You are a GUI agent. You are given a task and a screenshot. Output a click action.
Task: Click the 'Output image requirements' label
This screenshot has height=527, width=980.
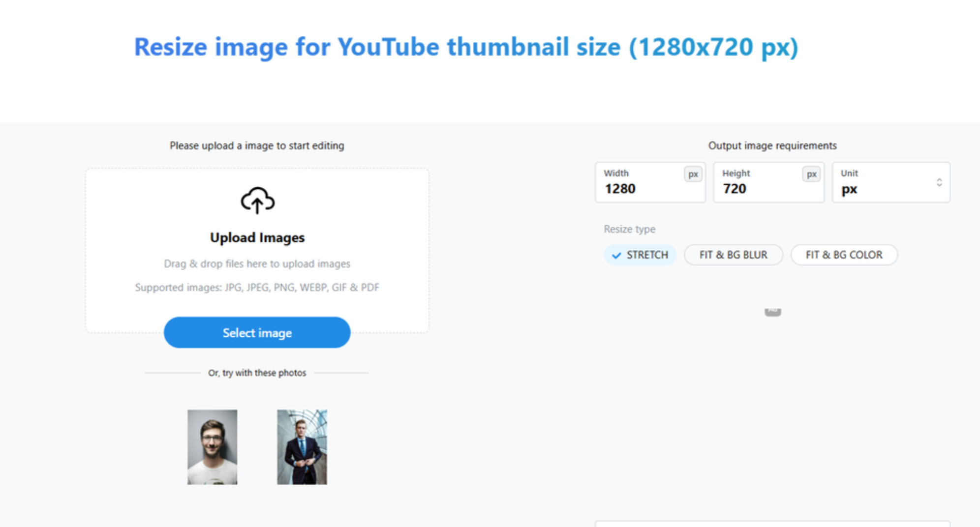click(x=772, y=146)
